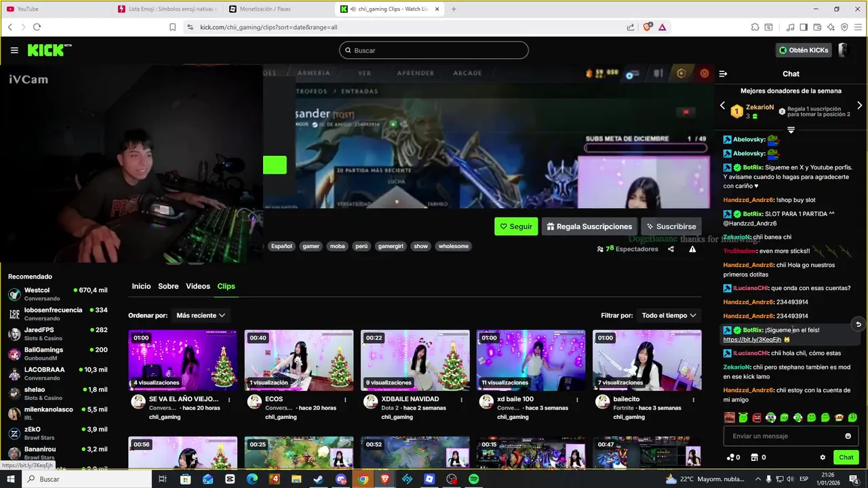Screen dimensions: 868x488
Task: Open more options for XDBAILE NAVIDAD clip
Action: [x=461, y=400]
